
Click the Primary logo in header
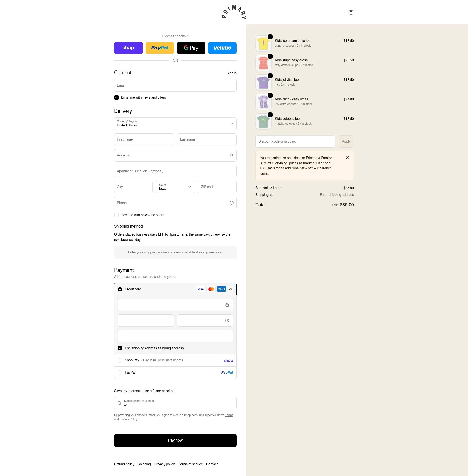(234, 12)
